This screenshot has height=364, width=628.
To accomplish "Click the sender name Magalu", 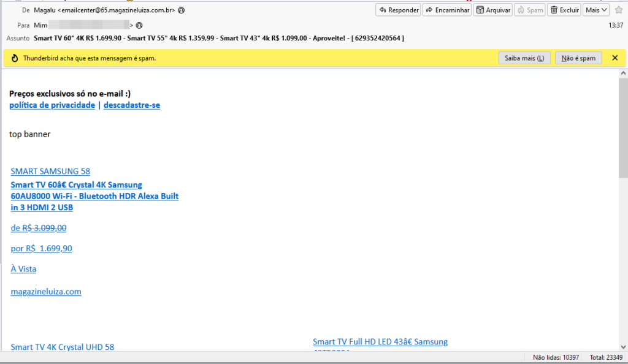I will [45, 10].
